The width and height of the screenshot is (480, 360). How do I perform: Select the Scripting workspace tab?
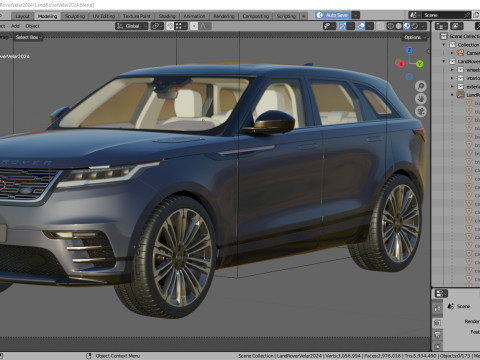coord(286,16)
